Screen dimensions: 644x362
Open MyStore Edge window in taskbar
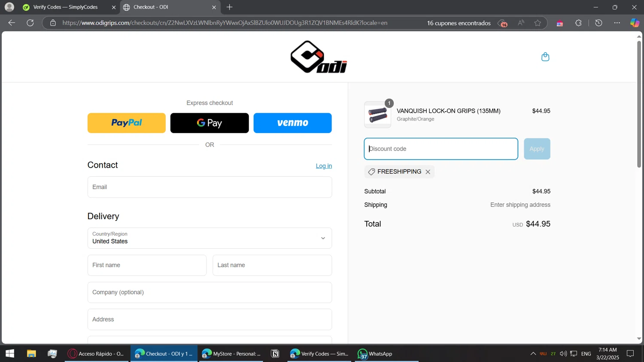pyautogui.click(x=231, y=353)
